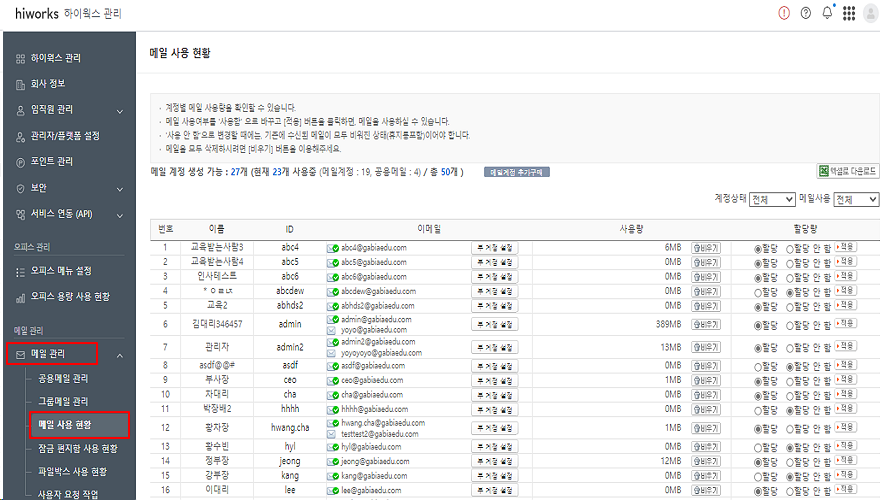
Task: Expand the 임직원 관리 menu
Action: point(120,110)
